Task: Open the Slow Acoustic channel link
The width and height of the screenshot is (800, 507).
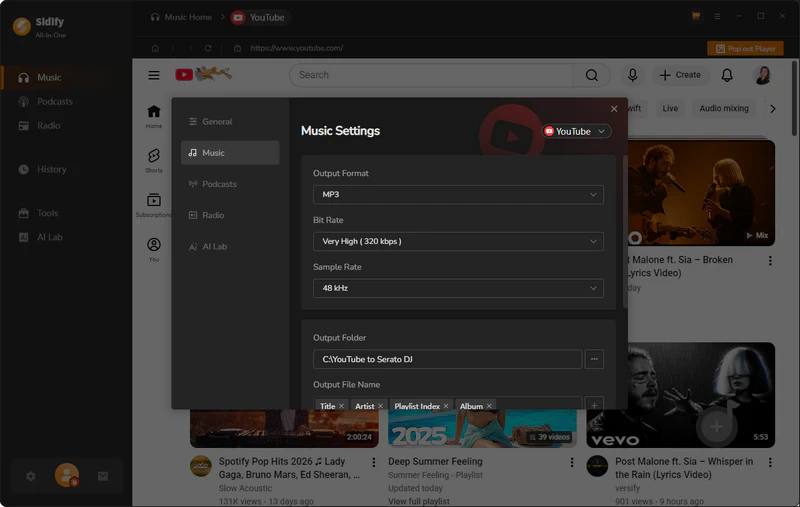Action: point(245,488)
